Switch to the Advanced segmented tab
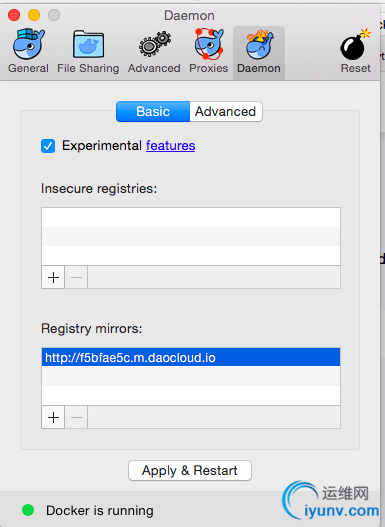The image size is (385, 527). pos(226,112)
